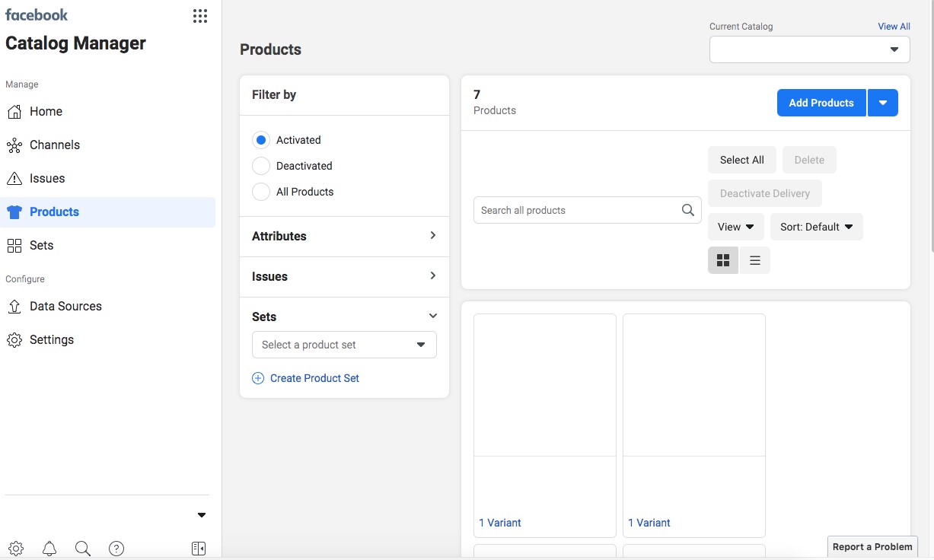The width and height of the screenshot is (934, 560).
Task: Select the Deactivated filter option
Action: (261, 166)
